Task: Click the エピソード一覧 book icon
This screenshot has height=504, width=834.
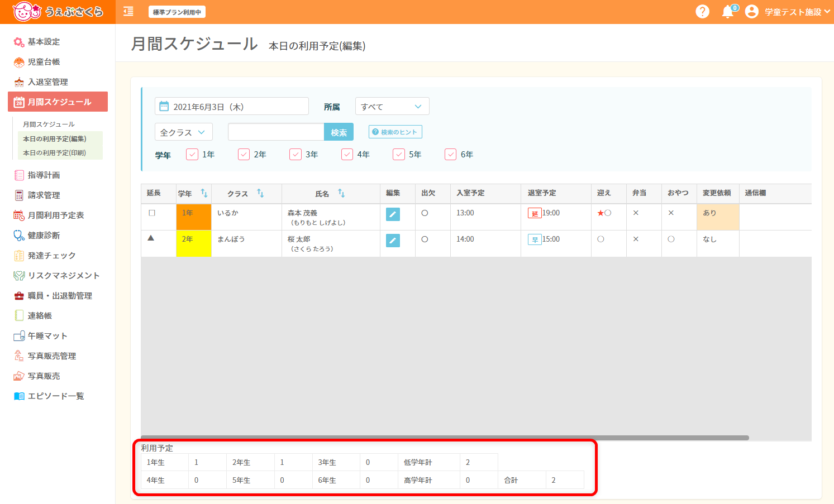Action: [19, 396]
